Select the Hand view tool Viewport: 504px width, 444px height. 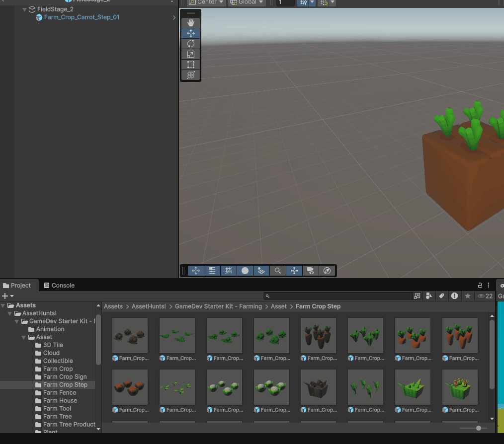pos(191,23)
